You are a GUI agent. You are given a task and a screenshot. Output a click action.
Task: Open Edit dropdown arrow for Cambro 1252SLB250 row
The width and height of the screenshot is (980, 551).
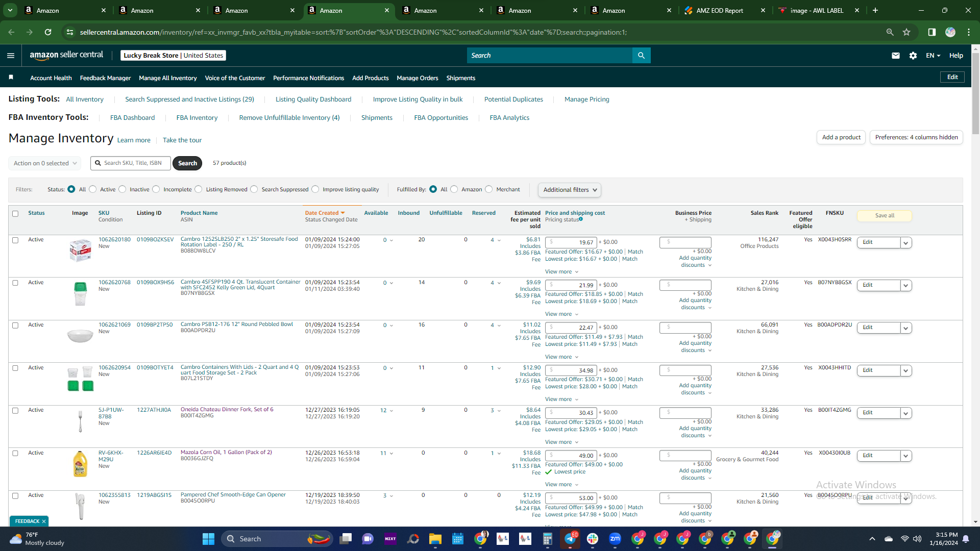pos(906,243)
